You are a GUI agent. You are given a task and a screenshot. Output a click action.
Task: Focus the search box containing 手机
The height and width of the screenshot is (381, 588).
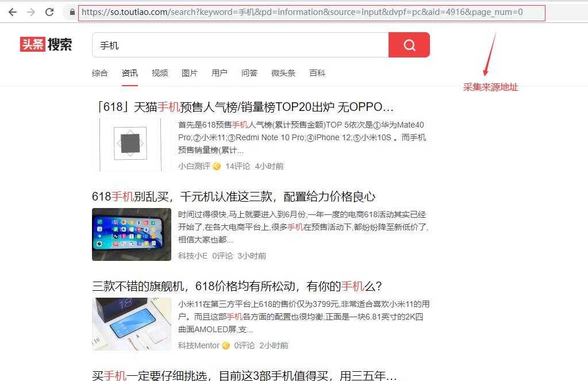click(240, 45)
